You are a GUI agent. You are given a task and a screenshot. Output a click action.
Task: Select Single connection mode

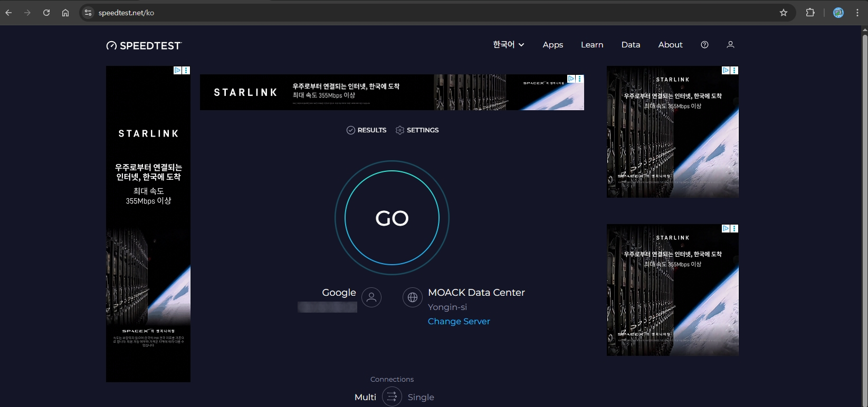click(421, 397)
